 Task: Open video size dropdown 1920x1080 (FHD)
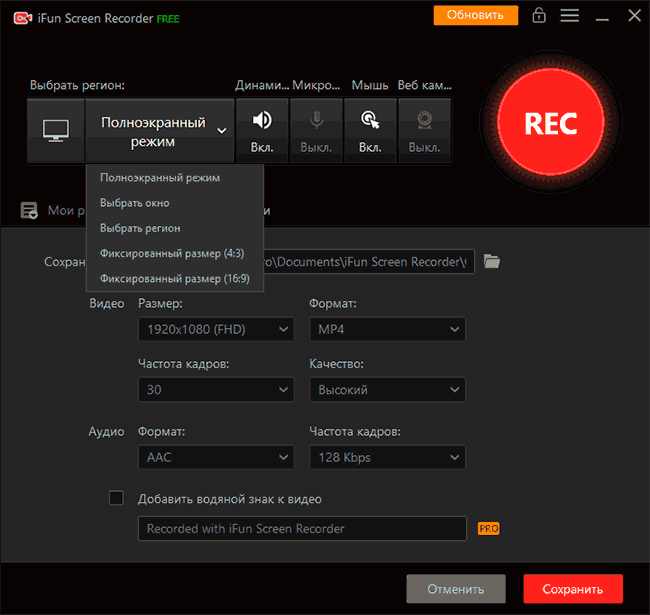[216, 329]
